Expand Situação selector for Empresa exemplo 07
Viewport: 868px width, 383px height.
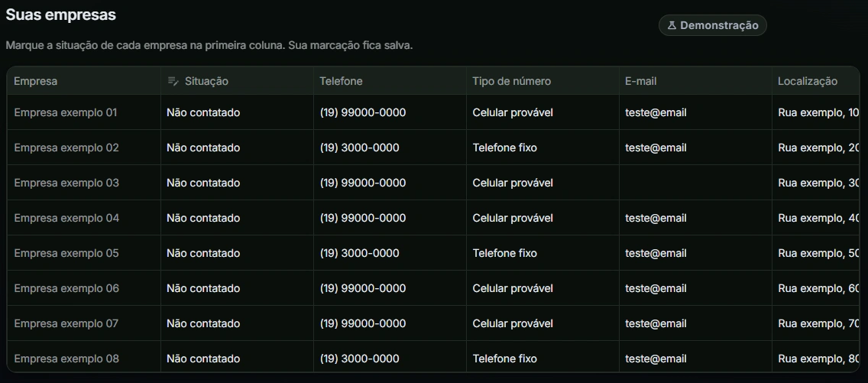237,323
